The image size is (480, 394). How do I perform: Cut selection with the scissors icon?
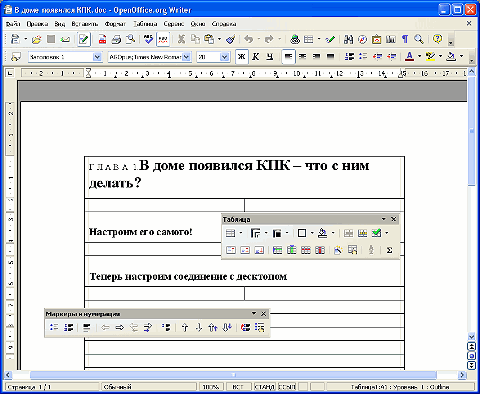point(181,39)
